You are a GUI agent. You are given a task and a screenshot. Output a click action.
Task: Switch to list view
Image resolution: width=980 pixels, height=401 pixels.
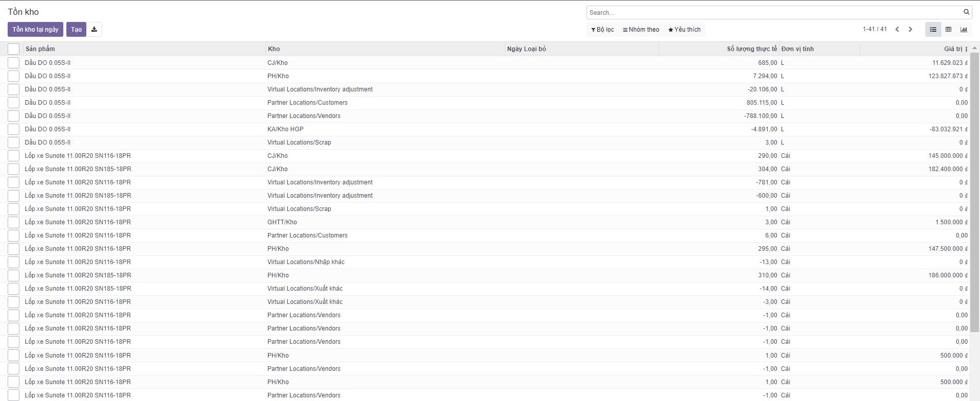click(x=933, y=30)
